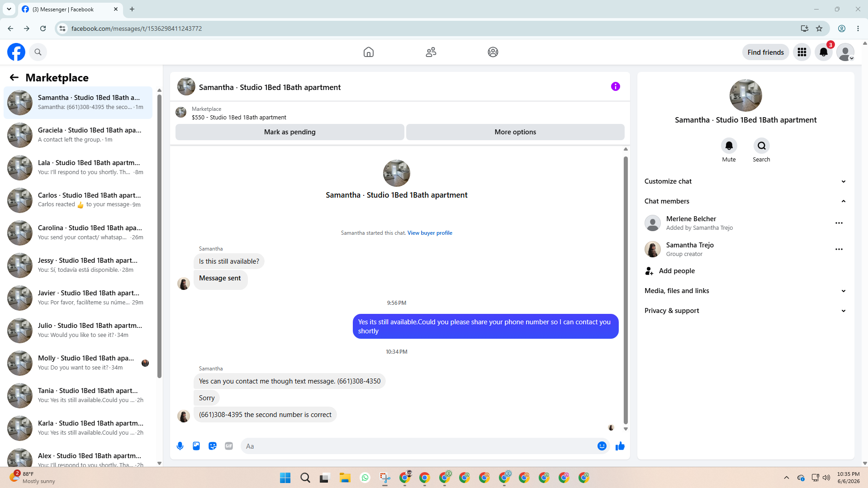Click the chat messages scrollbar
Image resolution: width=868 pixels, height=488 pixels.
[x=626, y=289]
